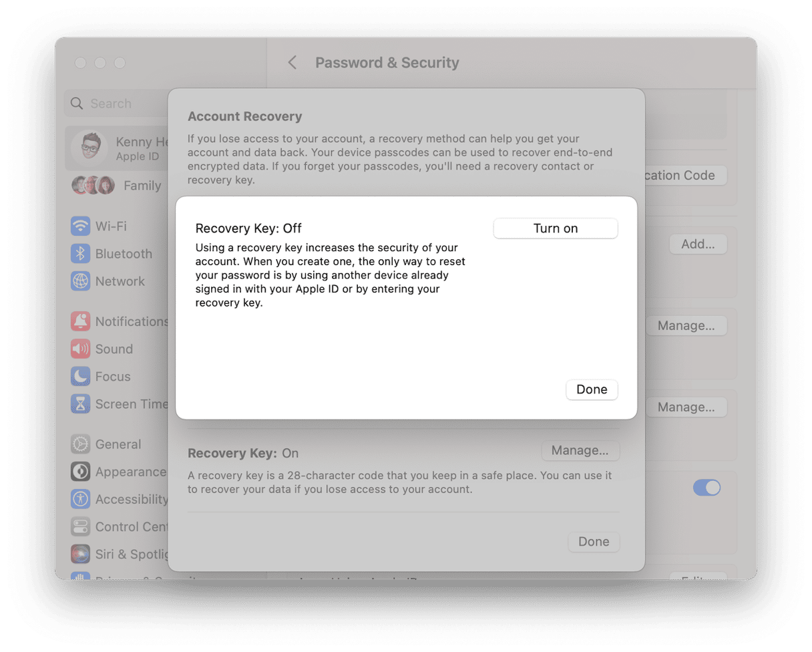
Task: Click the lower Manage... button behind the sheet
Action: tap(686, 407)
